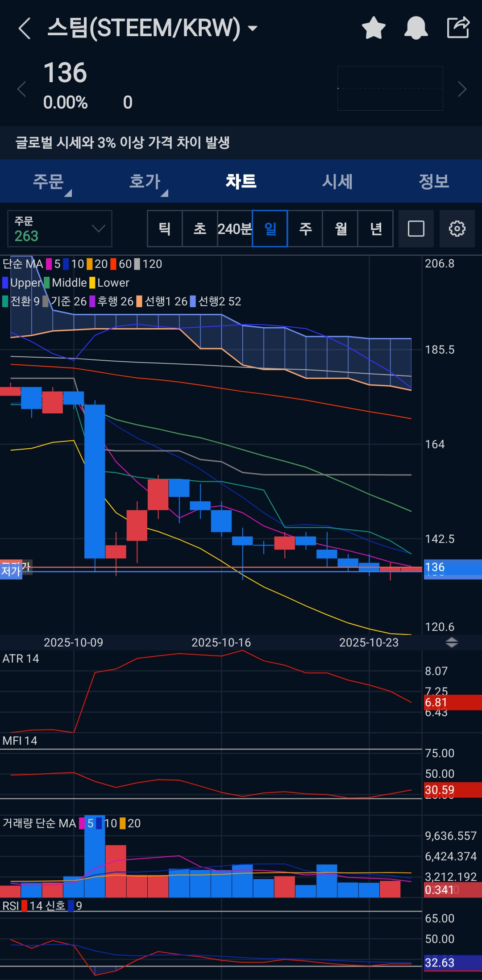This screenshot has height=980, width=482.
Task: Tap 전환 9 ichimoku legend
Action: 21,301
